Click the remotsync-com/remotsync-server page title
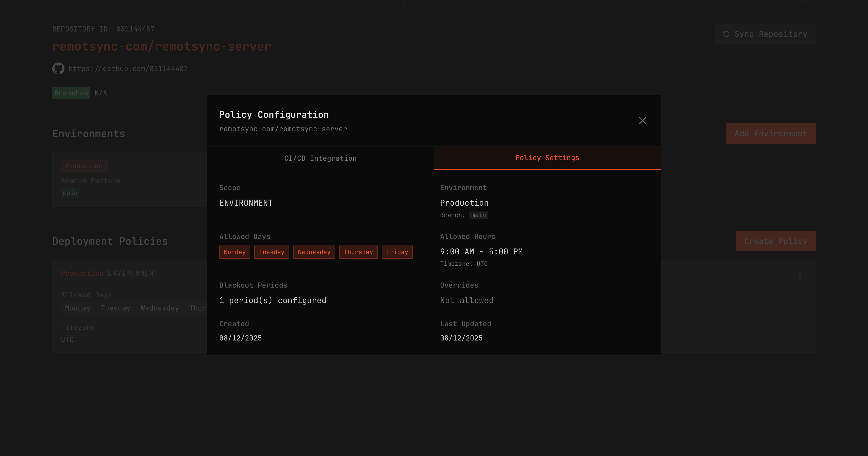Image resolution: width=868 pixels, height=456 pixels. [162, 46]
